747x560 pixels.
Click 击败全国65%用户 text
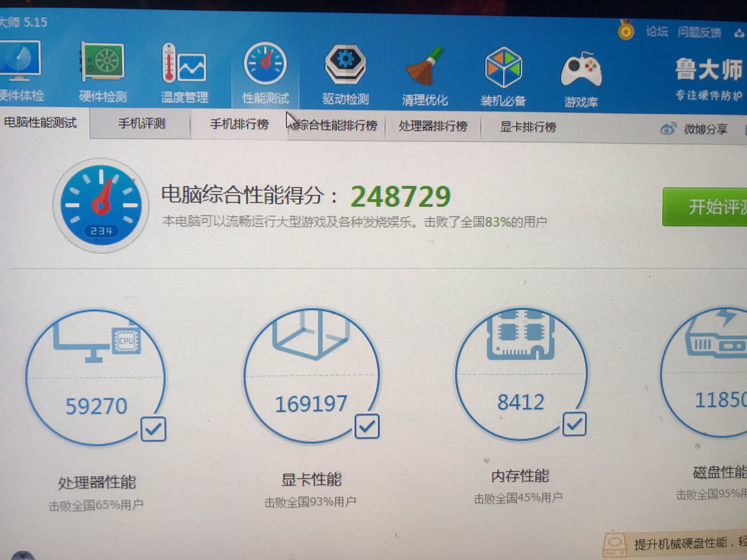pos(96,505)
